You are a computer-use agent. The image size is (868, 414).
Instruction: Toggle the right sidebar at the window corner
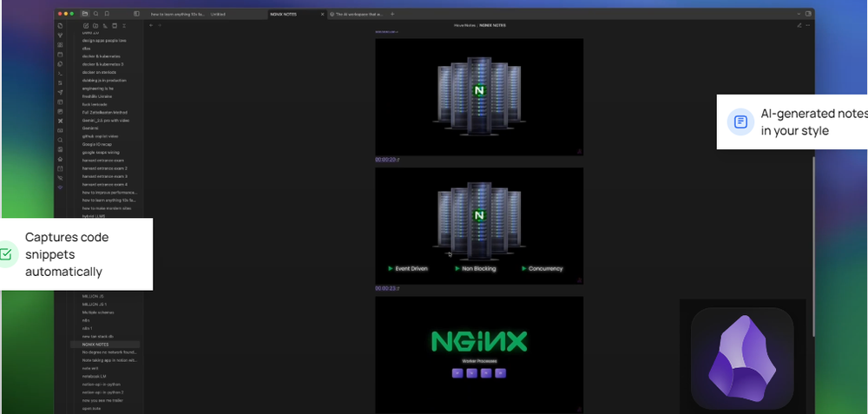pos(808,14)
